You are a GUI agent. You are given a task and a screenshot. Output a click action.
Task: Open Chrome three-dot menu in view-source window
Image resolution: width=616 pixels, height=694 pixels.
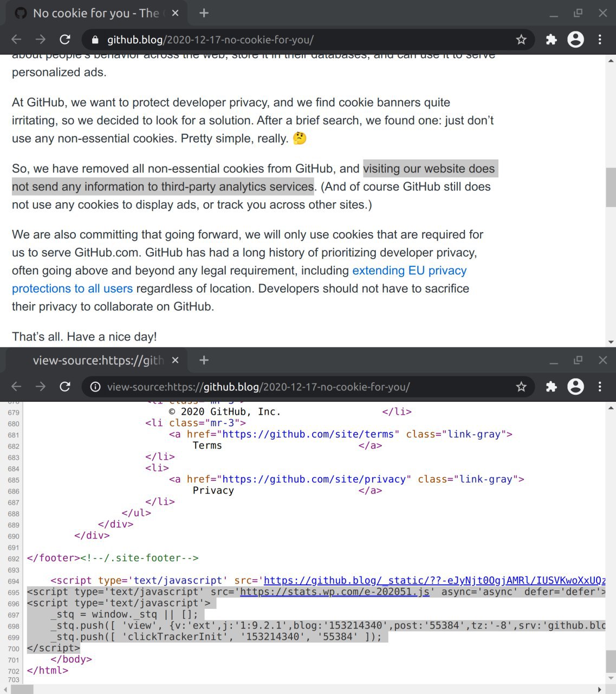pos(600,387)
